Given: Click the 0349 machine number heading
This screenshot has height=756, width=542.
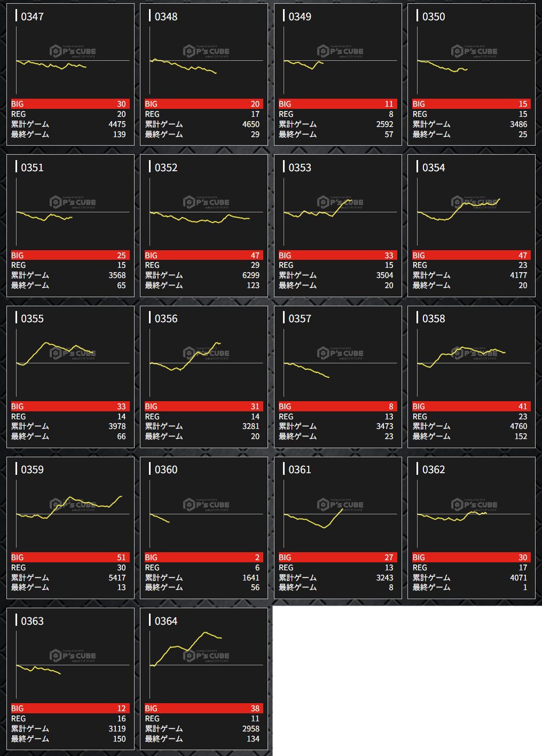Looking at the screenshot, I should coord(300,17).
